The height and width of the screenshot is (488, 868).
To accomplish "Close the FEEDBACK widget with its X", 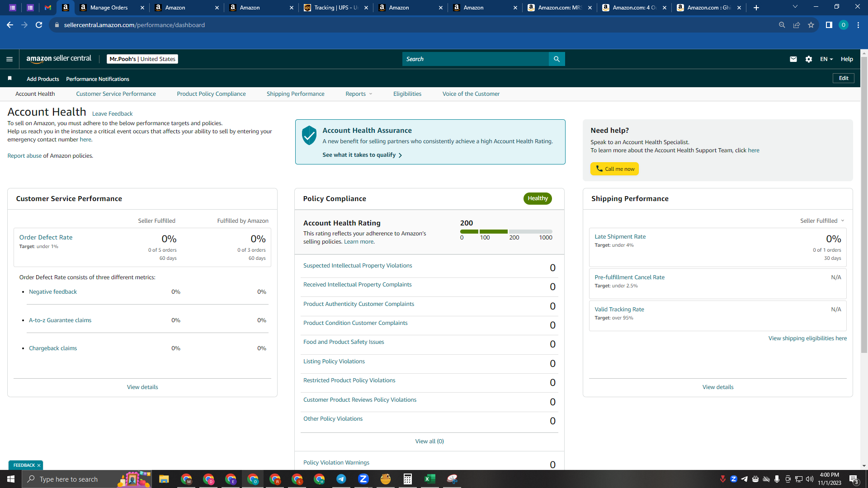I will click(39, 465).
